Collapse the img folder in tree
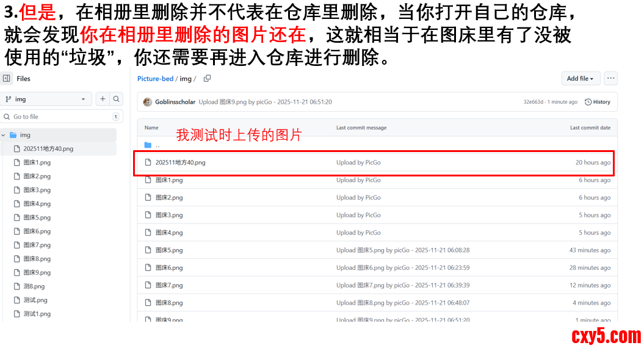 [x=4, y=135]
